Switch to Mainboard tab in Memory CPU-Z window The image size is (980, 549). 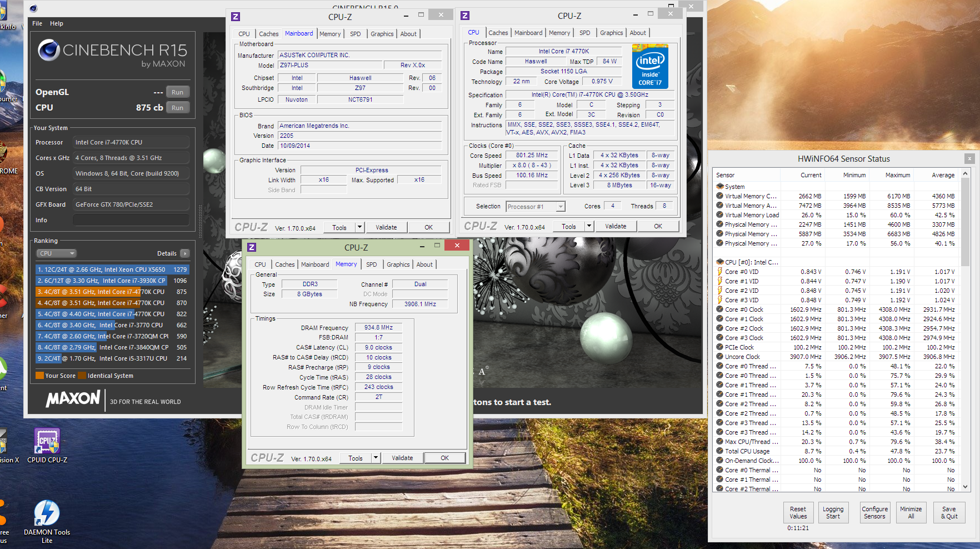(x=315, y=264)
